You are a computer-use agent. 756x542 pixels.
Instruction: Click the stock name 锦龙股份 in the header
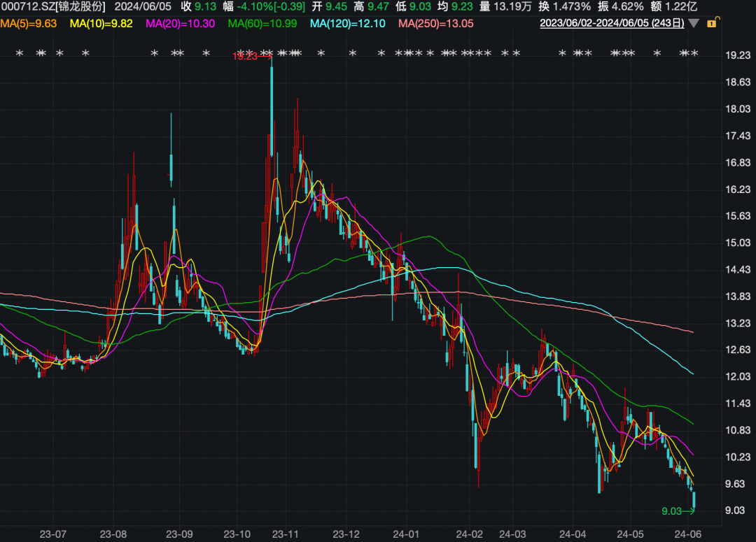coord(82,7)
